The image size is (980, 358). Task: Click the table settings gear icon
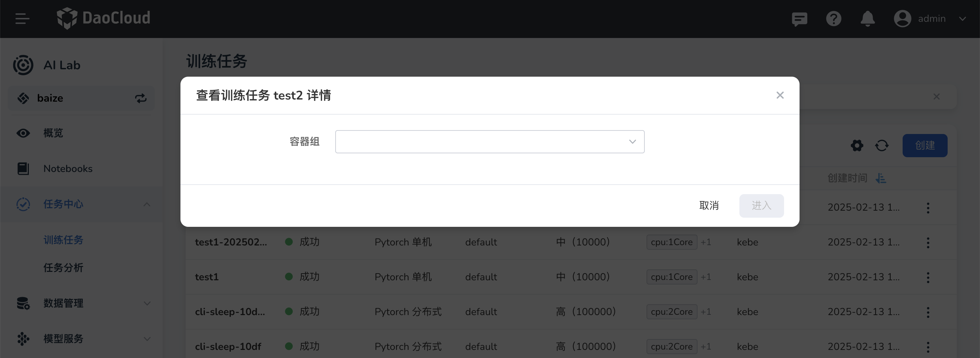tap(857, 145)
